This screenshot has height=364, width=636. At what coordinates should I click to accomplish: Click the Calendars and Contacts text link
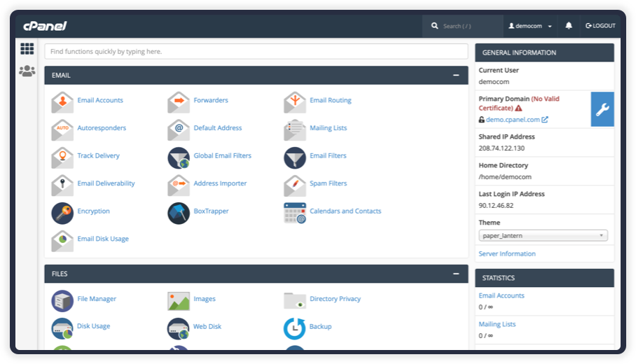[x=345, y=211]
